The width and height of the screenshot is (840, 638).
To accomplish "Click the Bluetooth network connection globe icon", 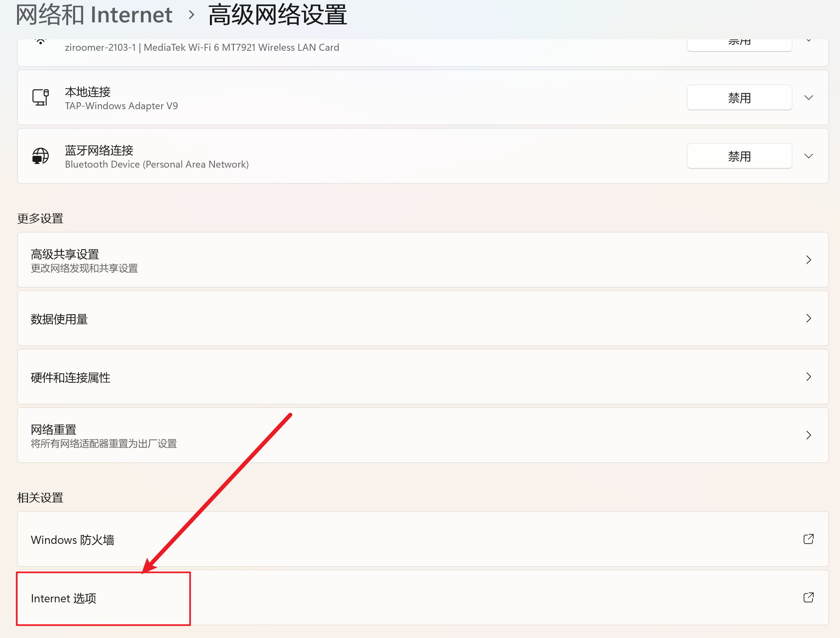I will click(x=40, y=156).
